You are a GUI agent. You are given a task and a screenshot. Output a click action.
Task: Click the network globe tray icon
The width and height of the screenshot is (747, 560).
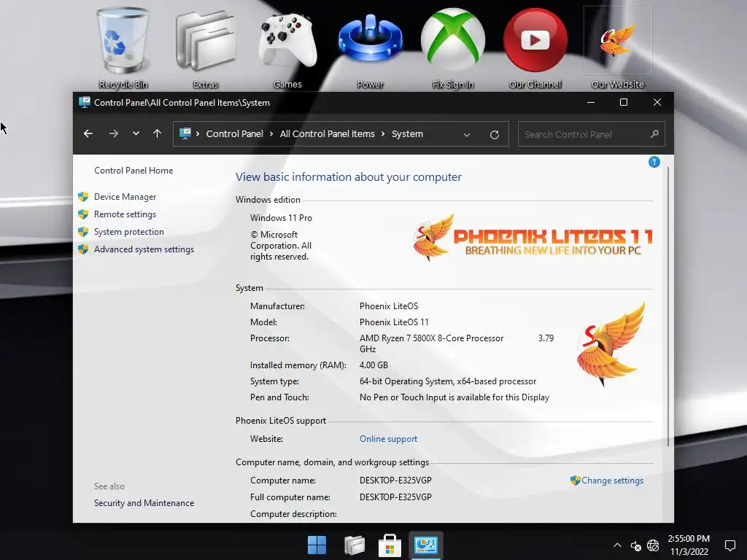(x=653, y=545)
